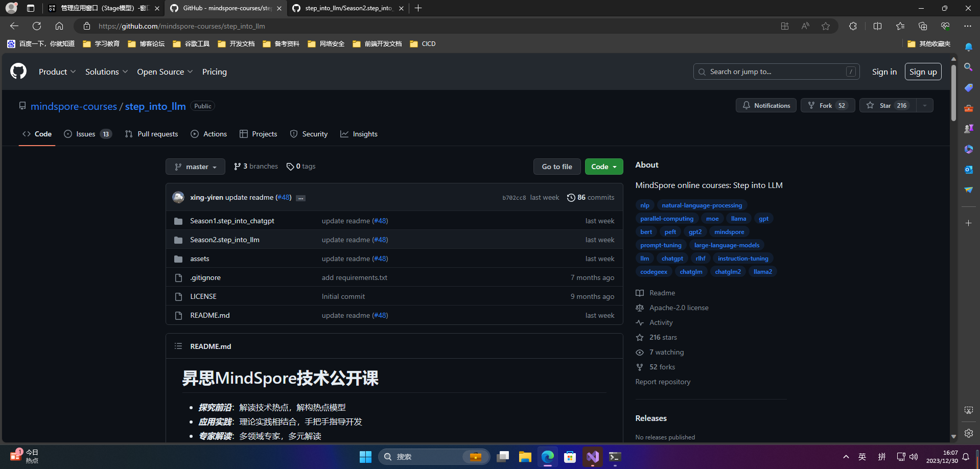The height and width of the screenshot is (469, 980).
Task: View 3 branches link
Action: pyautogui.click(x=256, y=167)
